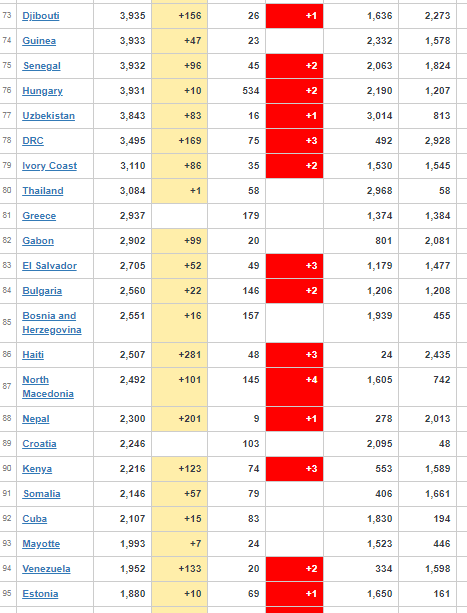Select the Uzbekistan link
Screen dimensions: 467x613
(48, 116)
